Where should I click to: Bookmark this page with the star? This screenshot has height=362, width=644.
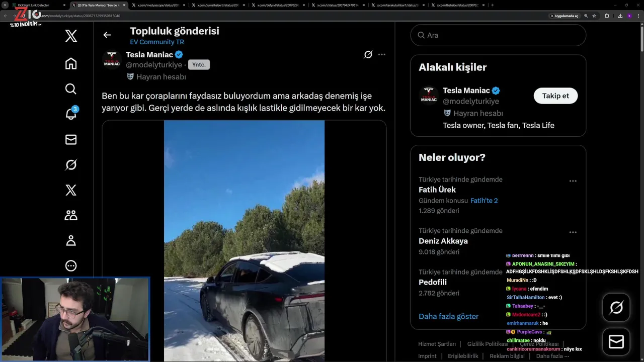coord(594,16)
